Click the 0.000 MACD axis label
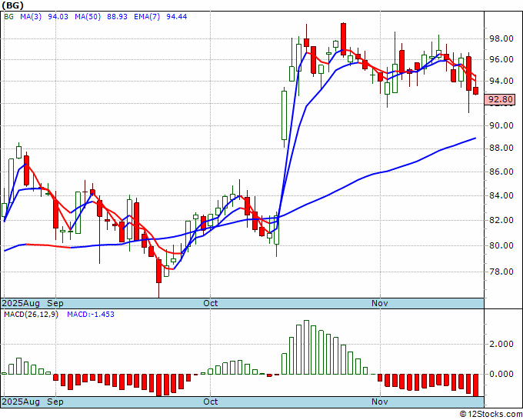The image size is (523, 420). (x=501, y=374)
